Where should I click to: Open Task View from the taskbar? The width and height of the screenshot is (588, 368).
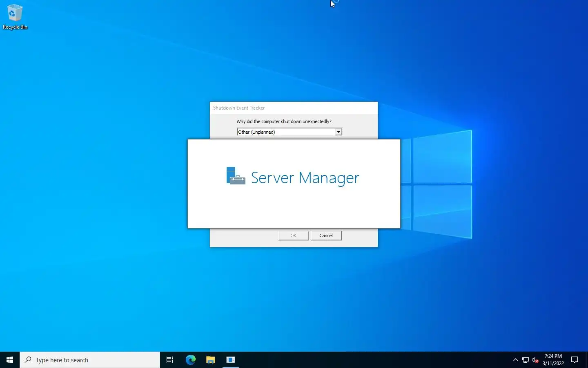170,360
